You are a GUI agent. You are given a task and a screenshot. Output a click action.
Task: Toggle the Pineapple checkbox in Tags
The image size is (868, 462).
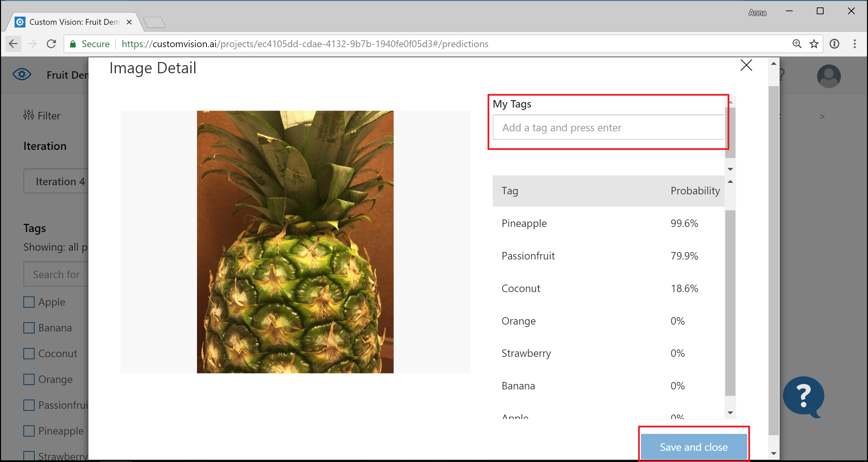tap(29, 431)
